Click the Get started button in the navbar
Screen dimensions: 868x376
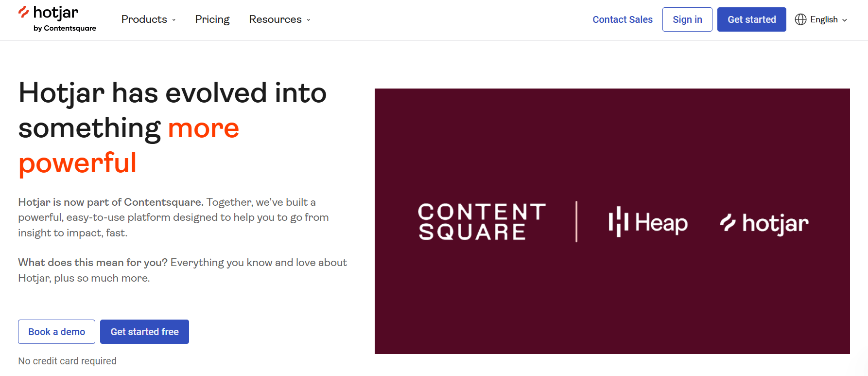[x=751, y=19]
